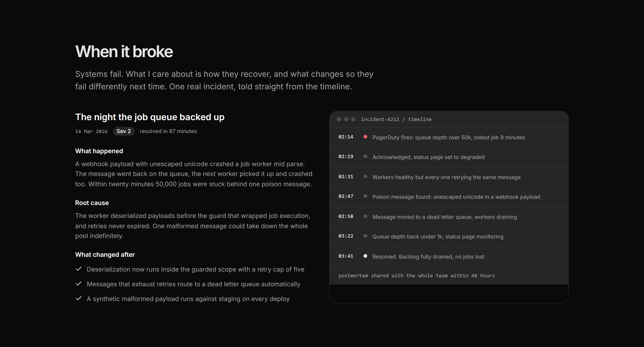Click the 03:22 timestamp
This screenshot has width=644, height=347.
[x=346, y=236]
